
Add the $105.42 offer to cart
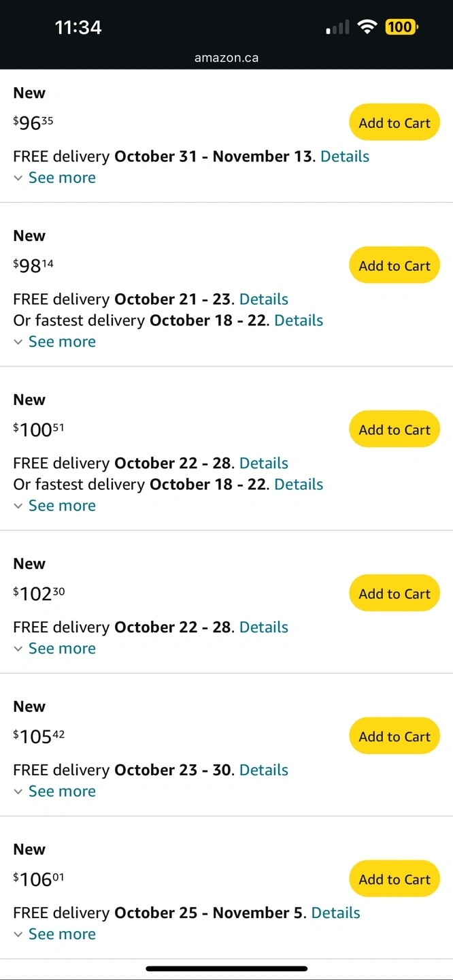coord(395,736)
